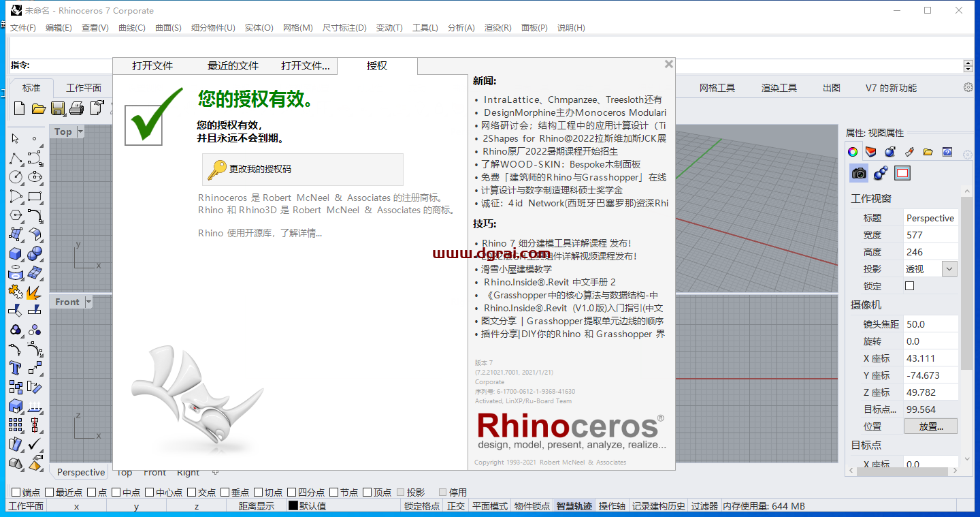The image size is (980, 517).
Task: Toggle 智慧轨迹 in the status bar
Action: coord(573,506)
